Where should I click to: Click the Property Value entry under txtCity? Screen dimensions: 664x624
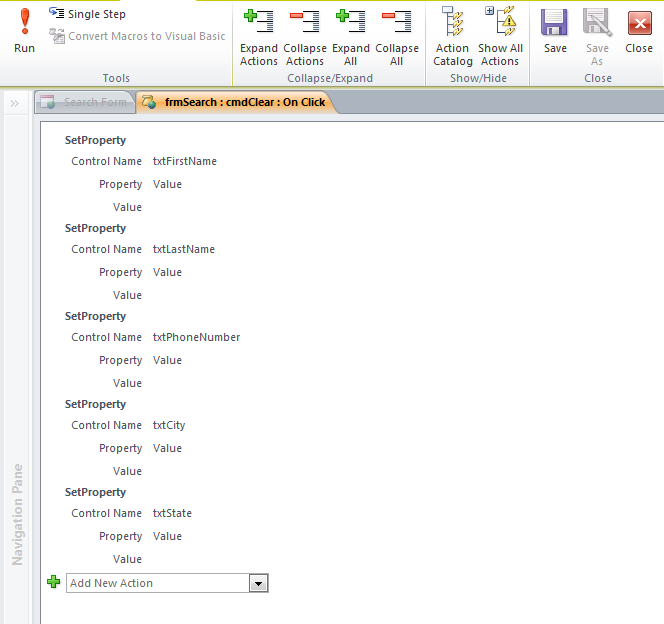pyautogui.click(x=167, y=448)
